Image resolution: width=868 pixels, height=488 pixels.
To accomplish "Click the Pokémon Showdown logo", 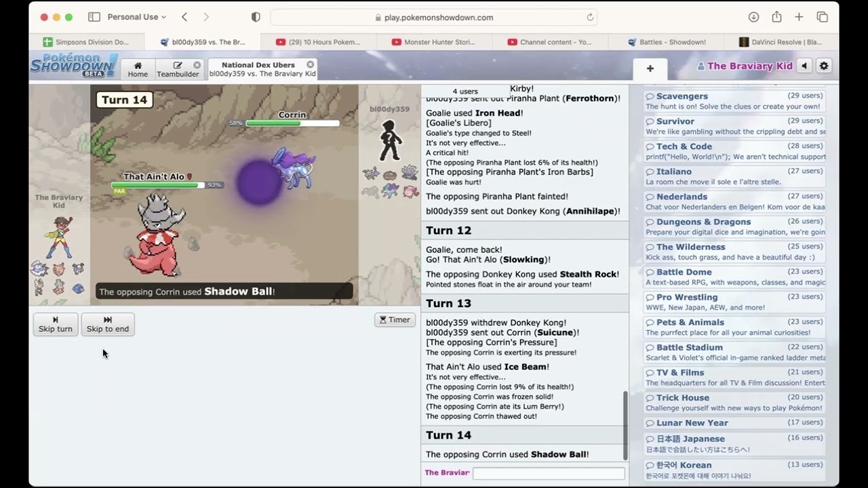I will point(74,66).
